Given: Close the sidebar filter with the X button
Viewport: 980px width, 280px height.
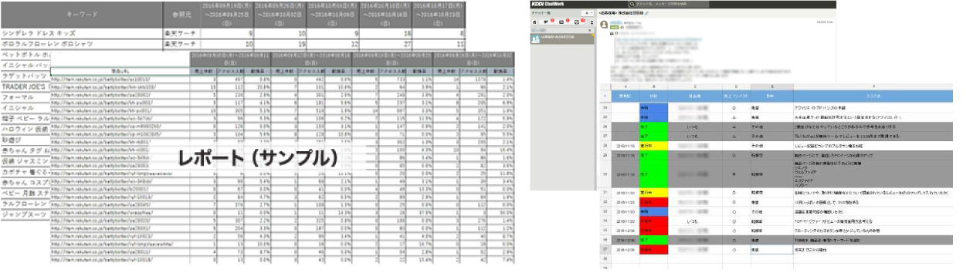Looking at the screenshot, I should pos(589,30).
